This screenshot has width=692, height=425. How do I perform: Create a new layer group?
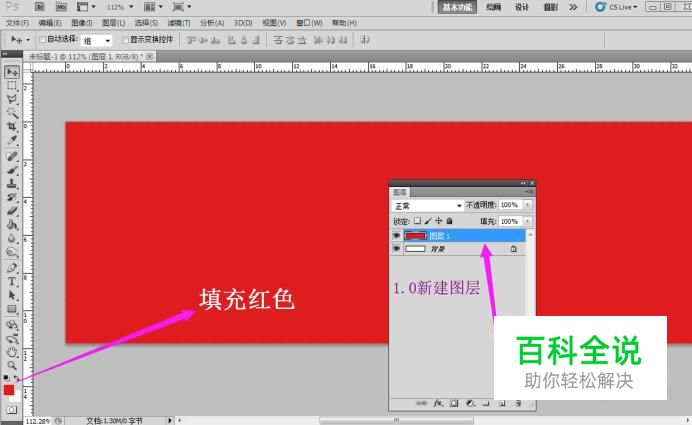pos(486,403)
